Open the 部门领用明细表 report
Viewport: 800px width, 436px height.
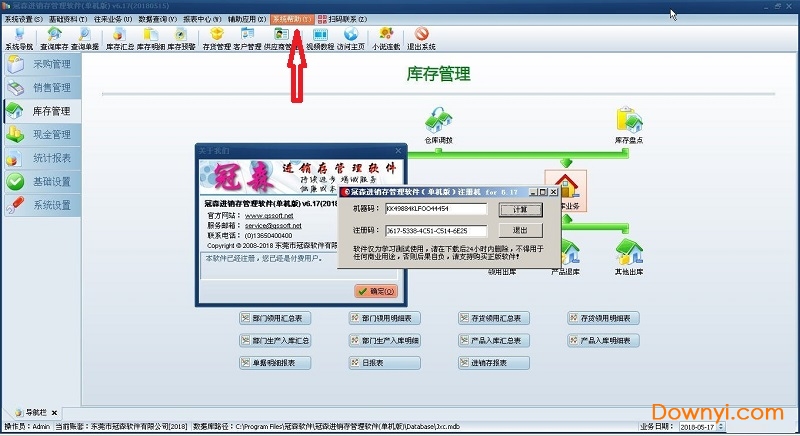click(385, 318)
